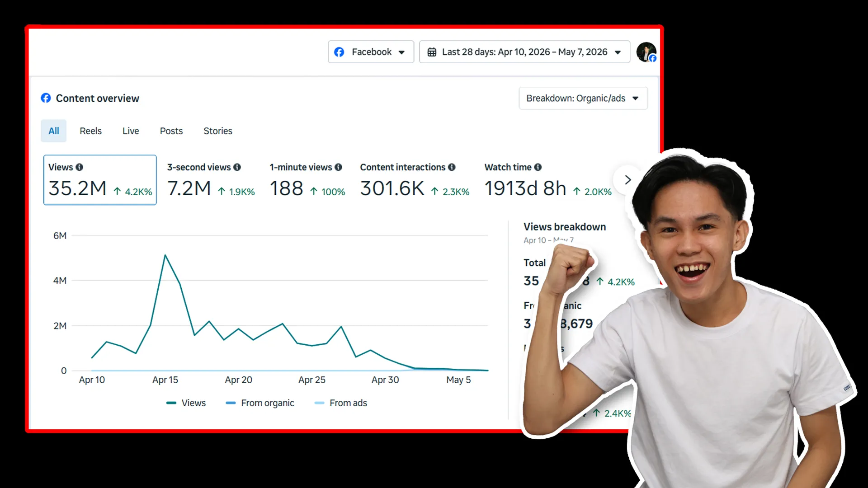Select the 3-second views metric
868x488 pixels.
click(x=211, y=180)
